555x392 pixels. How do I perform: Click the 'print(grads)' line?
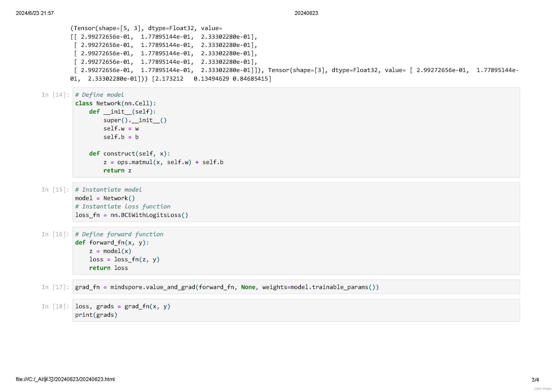(96, 315)
